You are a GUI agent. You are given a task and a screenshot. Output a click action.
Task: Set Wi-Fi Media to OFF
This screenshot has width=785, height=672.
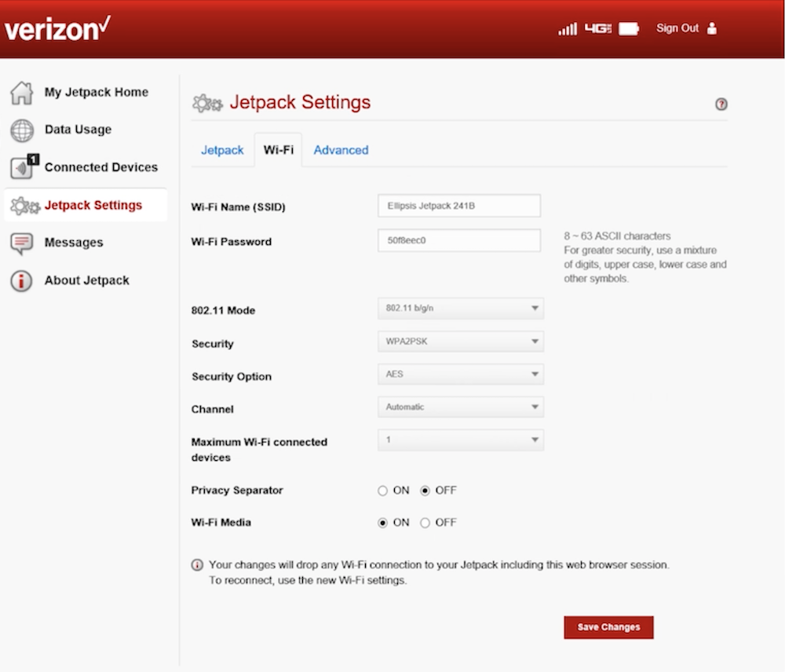point(425,523)
